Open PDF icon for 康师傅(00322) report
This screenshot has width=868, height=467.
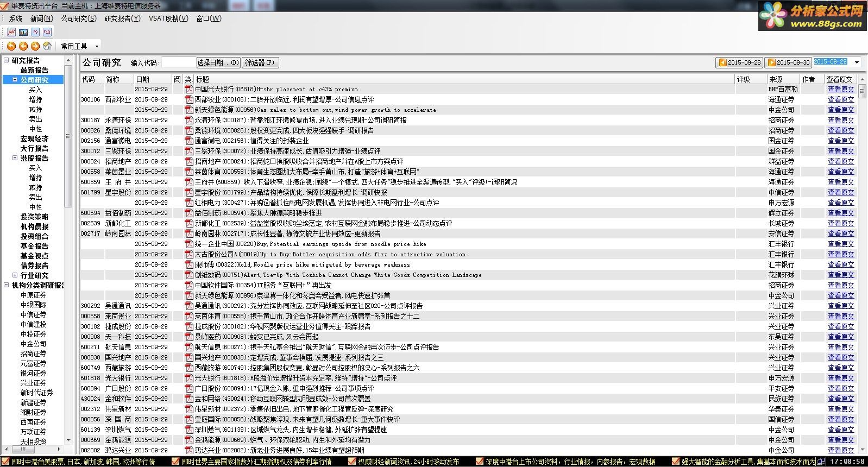pyautogui.click(x=189, y=264)
